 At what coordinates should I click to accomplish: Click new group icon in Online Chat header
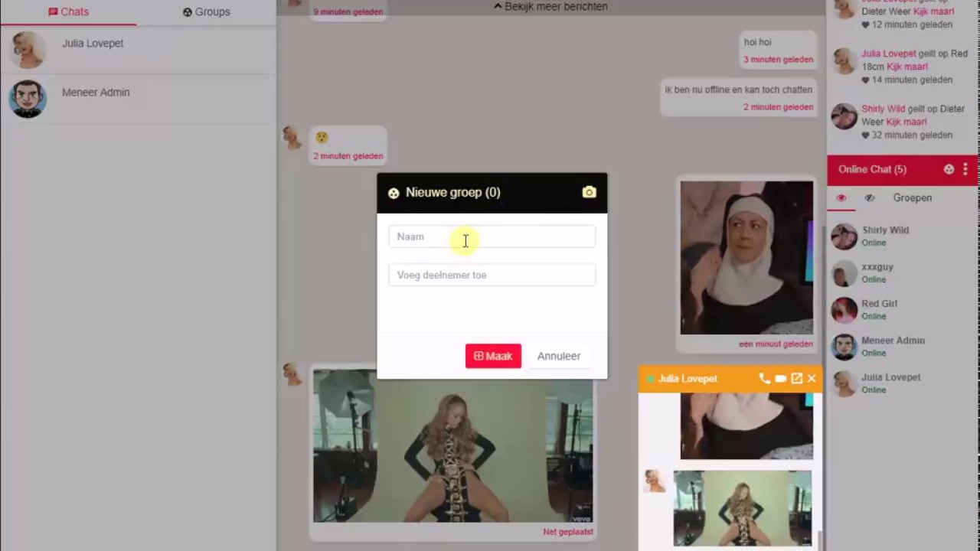point(949,169)
